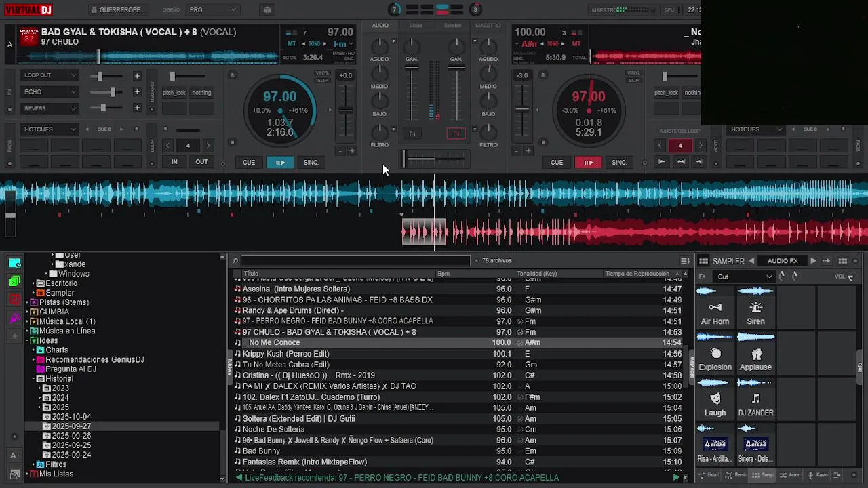Image resolution: width=868 pixels, height=488 pixels.
Task: Click the loop-in marker icon on right deck
Action: (661, 162)
